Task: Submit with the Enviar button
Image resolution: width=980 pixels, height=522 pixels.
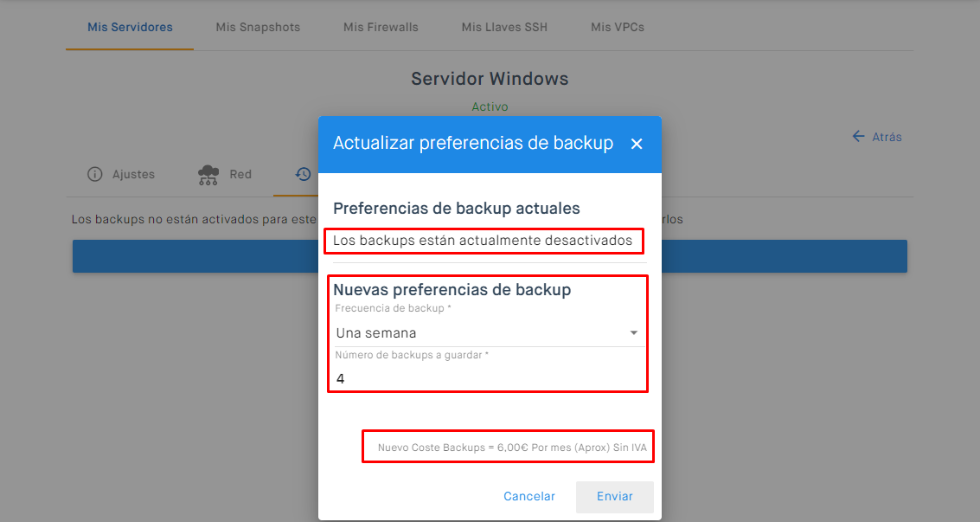Action: tap(614, 497)
